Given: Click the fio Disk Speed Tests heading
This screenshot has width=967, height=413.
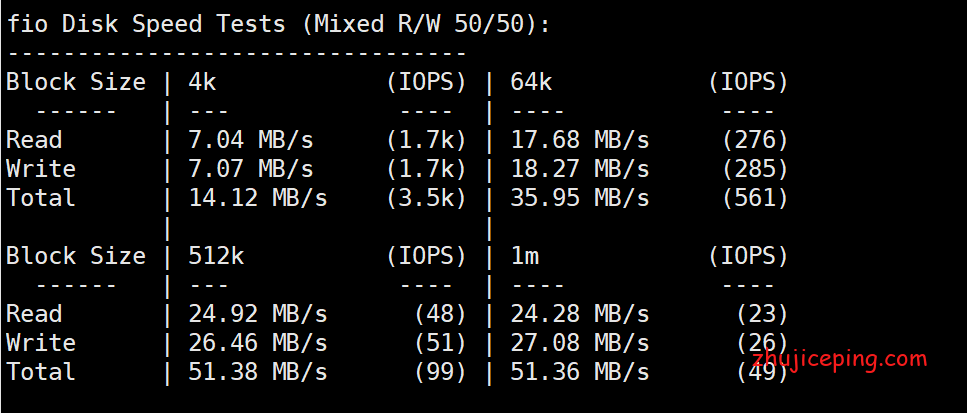Looking at the screenshot, I should click(x=278, y=25).
